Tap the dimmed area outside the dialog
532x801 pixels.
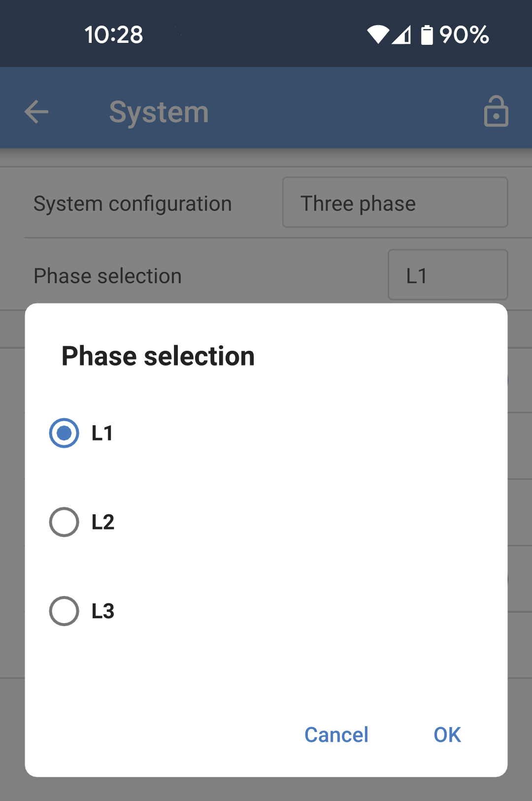[x=266, y=788]
